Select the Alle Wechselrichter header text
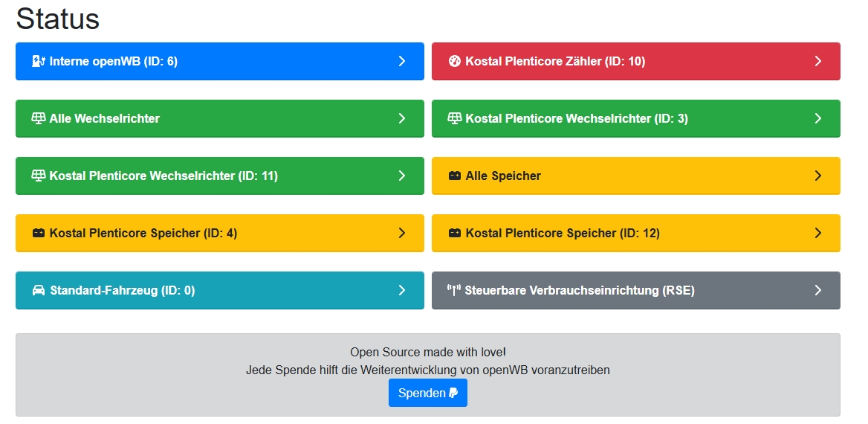This screenshot has height=424, width=868. (x=104, y=118)
